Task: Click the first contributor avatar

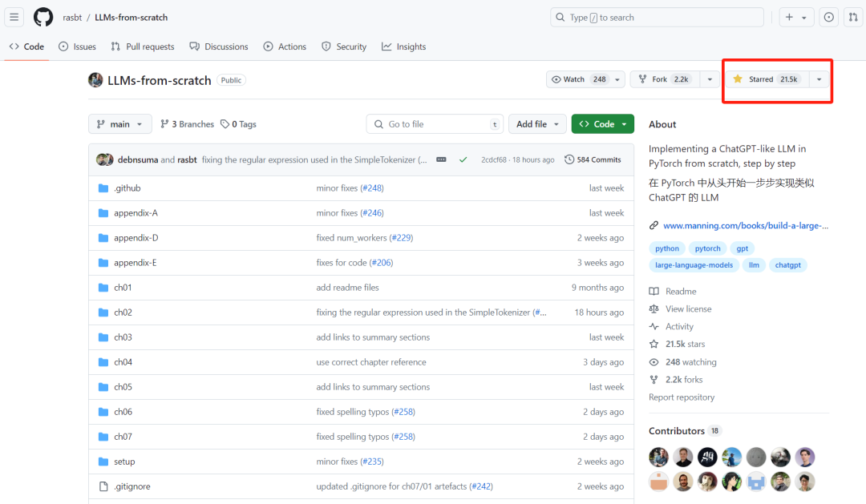Action: pyautogui.click(x=658, y=457)
